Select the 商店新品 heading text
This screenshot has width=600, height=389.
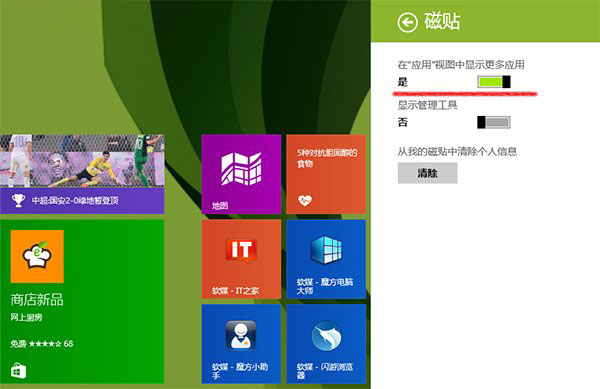[37, 299]
